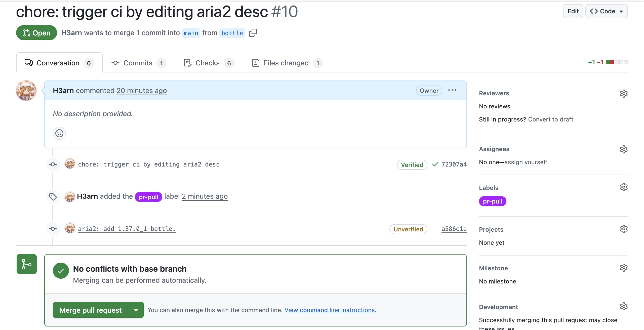644x330 pixels.
Task: Click the purple pr-pull label in sidebar
Action: pos(492,201)
